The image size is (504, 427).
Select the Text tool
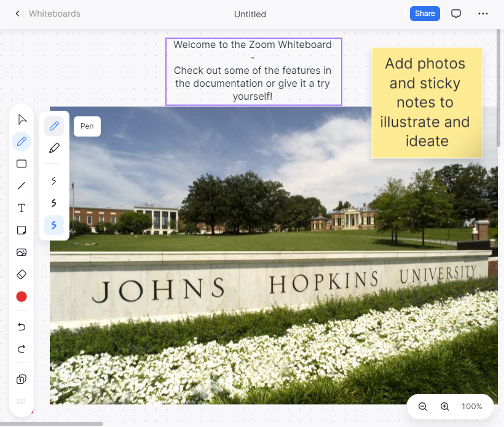(x=22, y=208)
